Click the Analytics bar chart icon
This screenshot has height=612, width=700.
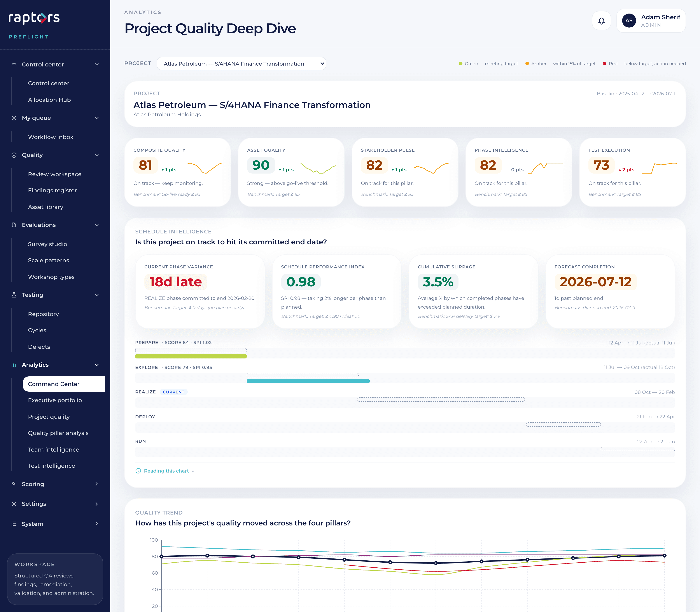[14, 365]
